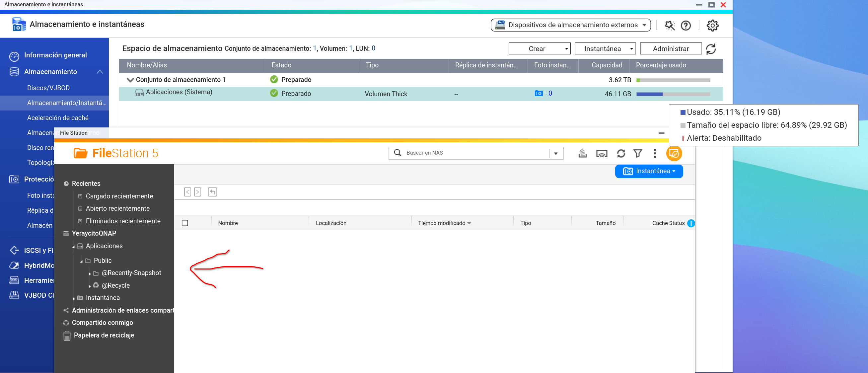Select Información general in the sidebar
The height and width of the screenshot is (373, 868).
[x=55, y=55]
